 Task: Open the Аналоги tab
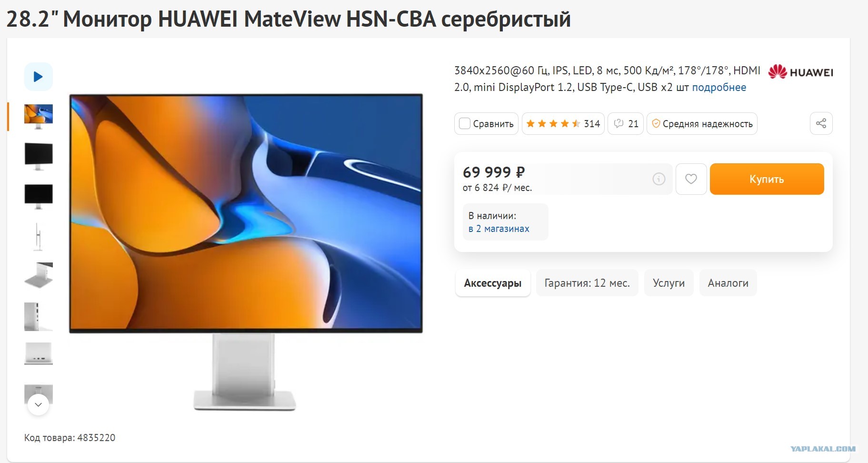728,283
